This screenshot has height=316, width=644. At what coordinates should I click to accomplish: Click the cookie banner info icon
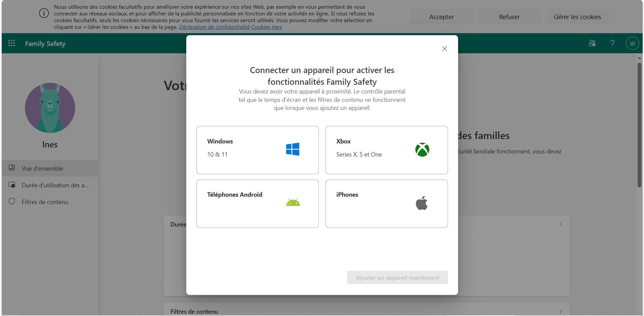click(44, 13)
